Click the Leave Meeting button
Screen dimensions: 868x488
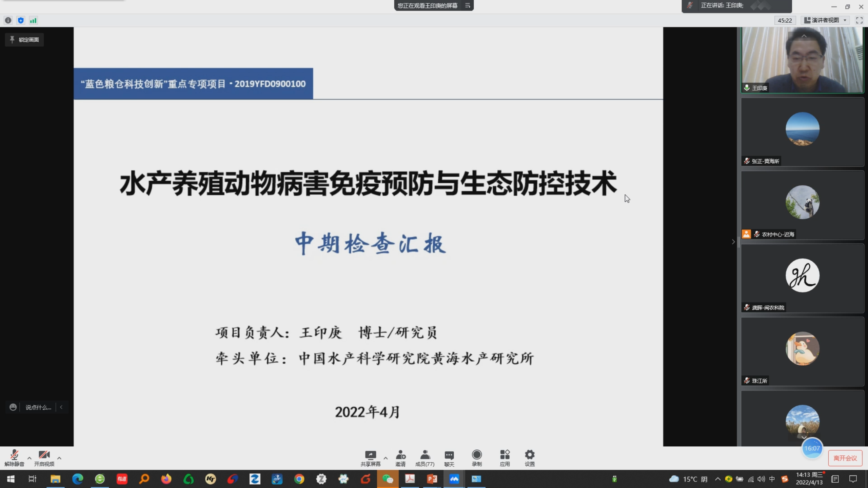coord(845,458)
